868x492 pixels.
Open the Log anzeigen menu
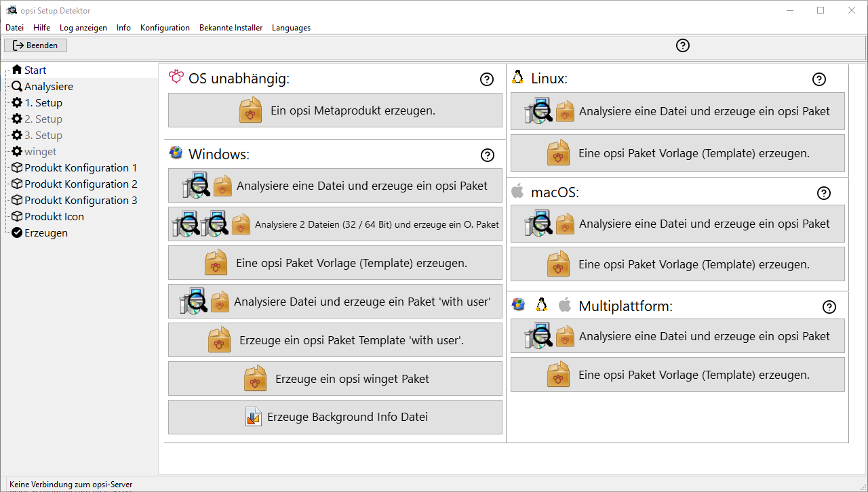[x=83, y=28]
